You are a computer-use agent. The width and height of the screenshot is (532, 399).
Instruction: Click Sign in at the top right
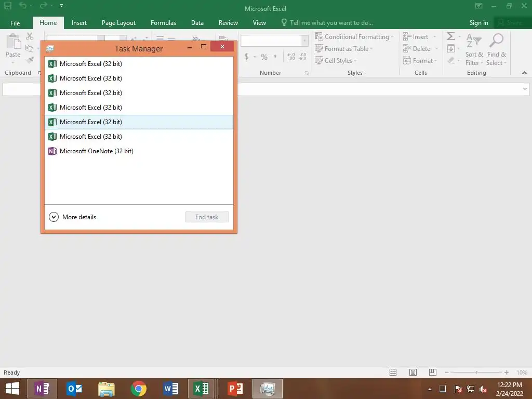coord(478,23)
